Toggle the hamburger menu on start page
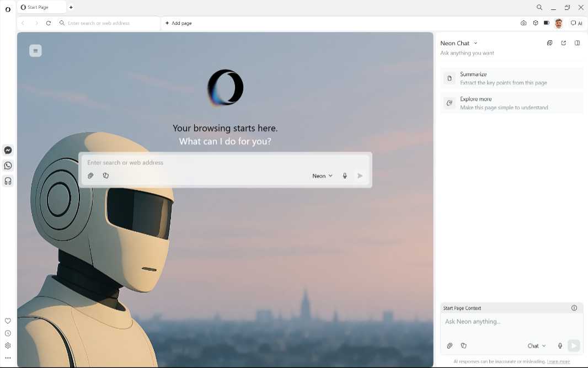The width and height of the screenshot is (588, 368). [x=35, y=51]
